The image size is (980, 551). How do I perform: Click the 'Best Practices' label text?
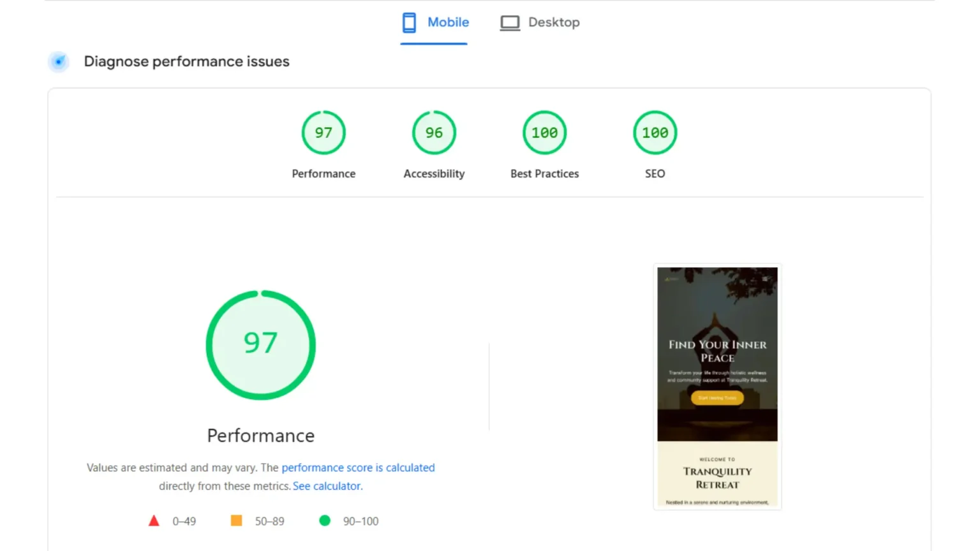pyautogui.click(x=544, y=173)
